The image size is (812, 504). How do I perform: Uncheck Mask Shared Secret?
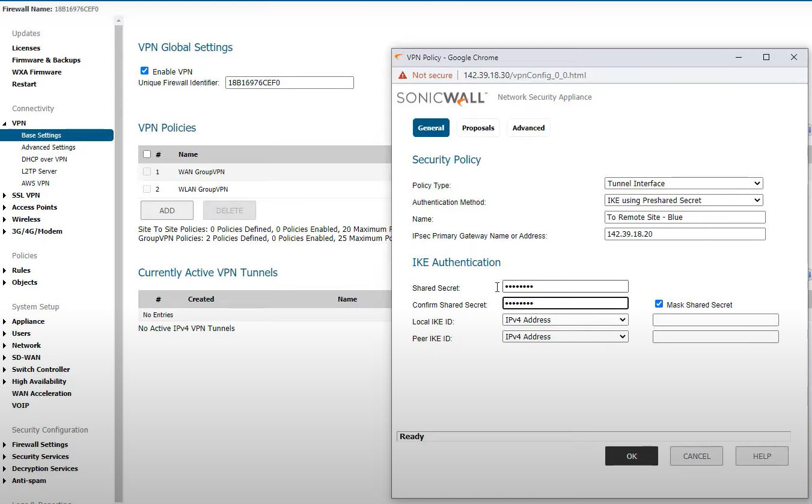click(x=659, y=304)
